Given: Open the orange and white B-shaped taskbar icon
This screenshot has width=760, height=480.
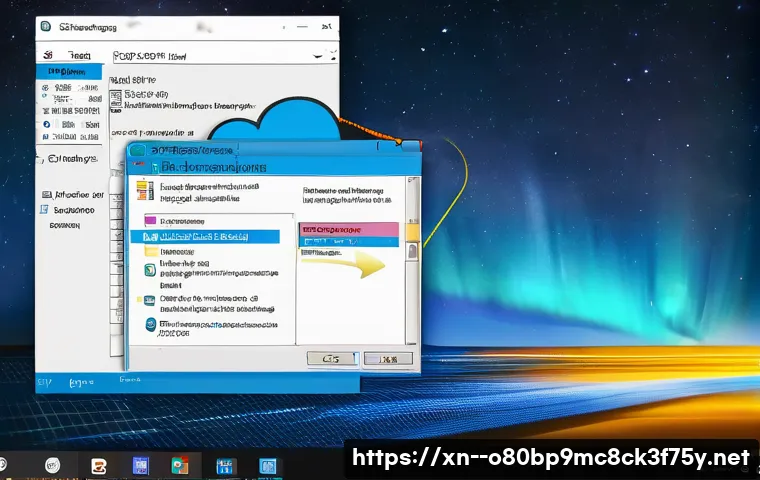Looking at the screenshot, I should click(x=99, y=466).
